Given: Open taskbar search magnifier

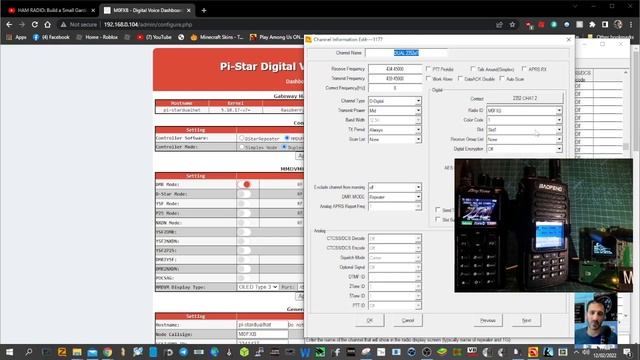Looking at the screenshot, I should (29, 352).
